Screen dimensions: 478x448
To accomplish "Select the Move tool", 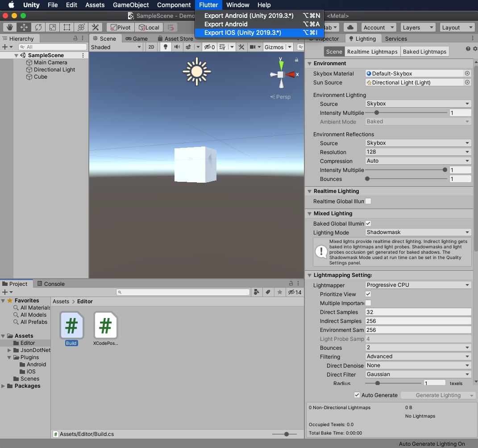I will (24, 27).
